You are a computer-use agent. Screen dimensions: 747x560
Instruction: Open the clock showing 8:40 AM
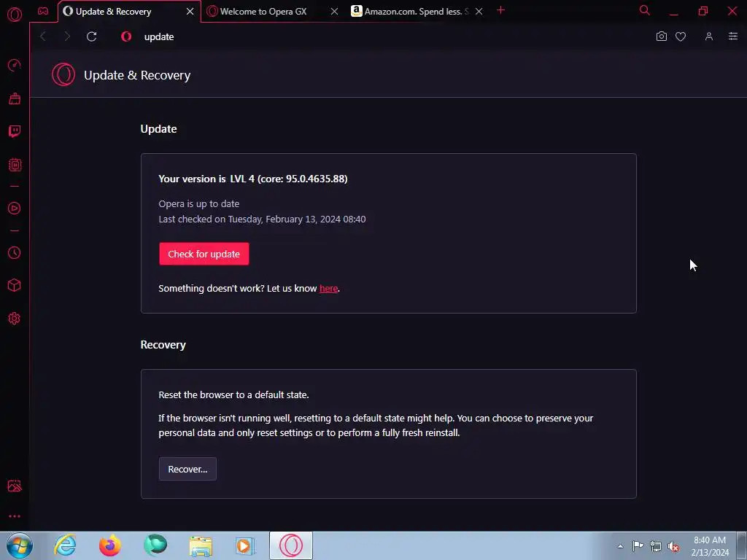(710, 546)
